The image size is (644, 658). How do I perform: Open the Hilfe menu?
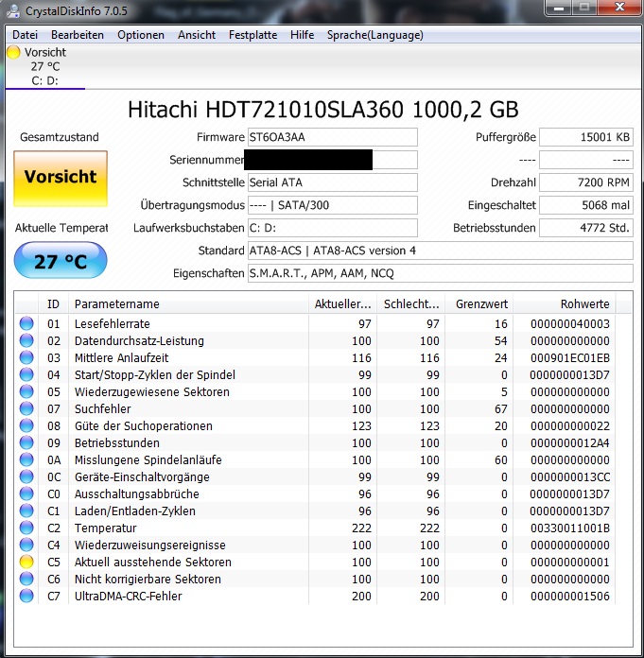coord(302,35)
